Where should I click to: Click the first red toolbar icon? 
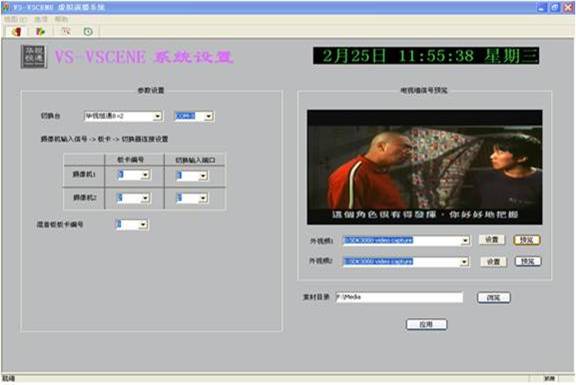[16, 32]
